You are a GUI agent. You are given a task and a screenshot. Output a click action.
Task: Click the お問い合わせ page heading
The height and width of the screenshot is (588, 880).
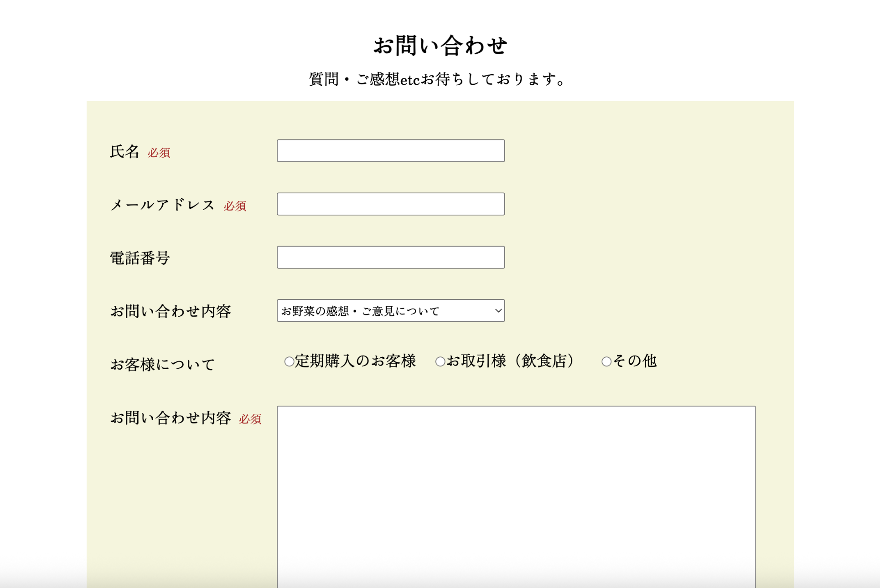tap(440, 46)
